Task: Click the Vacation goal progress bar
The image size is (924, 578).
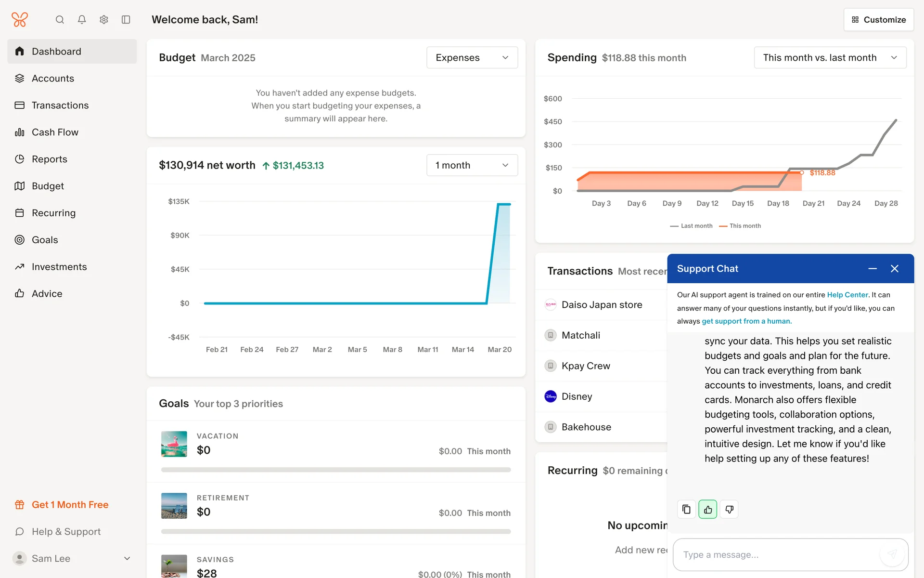Action: [x=335, y=470]
